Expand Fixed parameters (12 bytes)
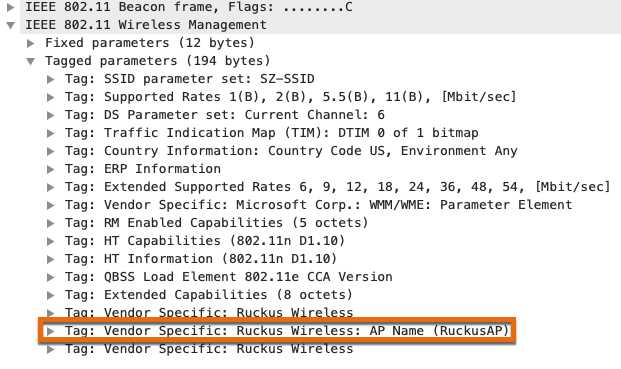This screenshot has height=369, width=621. point(30,43)
